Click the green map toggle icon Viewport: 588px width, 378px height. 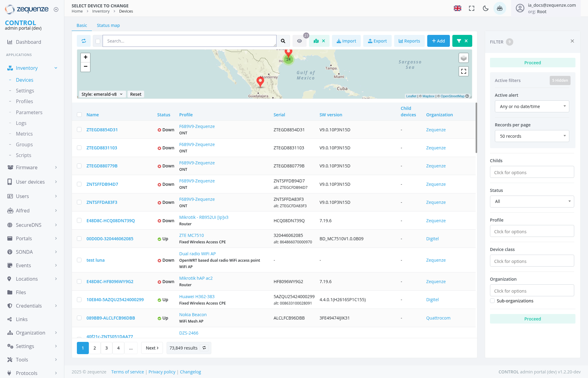tap(316, 41)
